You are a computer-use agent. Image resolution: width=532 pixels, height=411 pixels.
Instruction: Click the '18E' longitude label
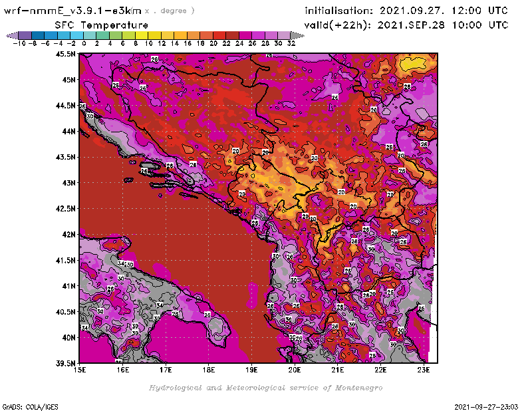(x=209, y=370)
